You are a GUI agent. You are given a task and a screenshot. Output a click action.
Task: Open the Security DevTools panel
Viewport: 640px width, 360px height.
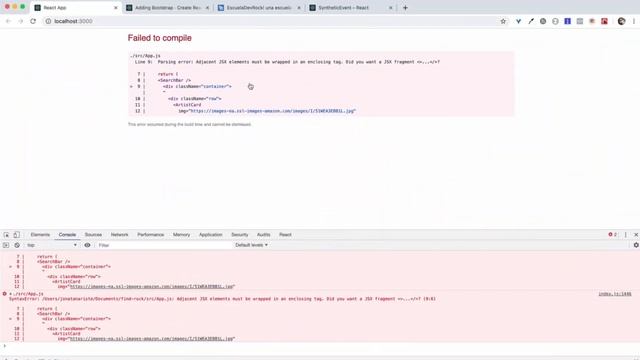[240, 235]
